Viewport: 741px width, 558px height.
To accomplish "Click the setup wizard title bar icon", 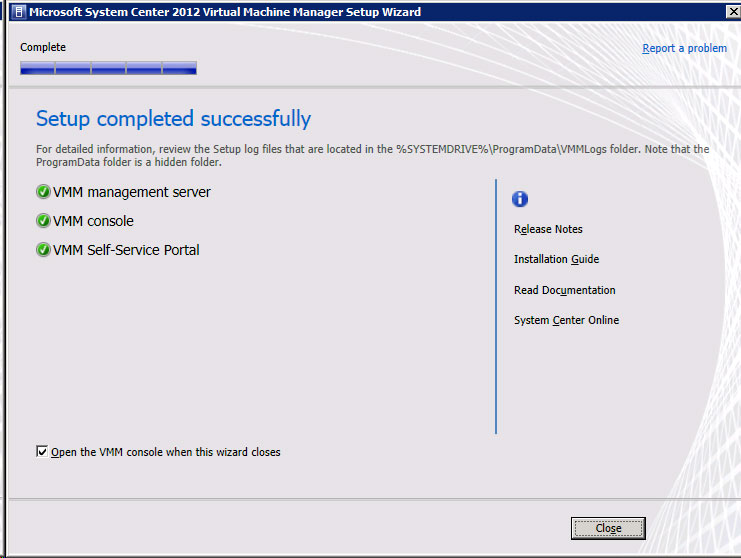I will [18, 11].
